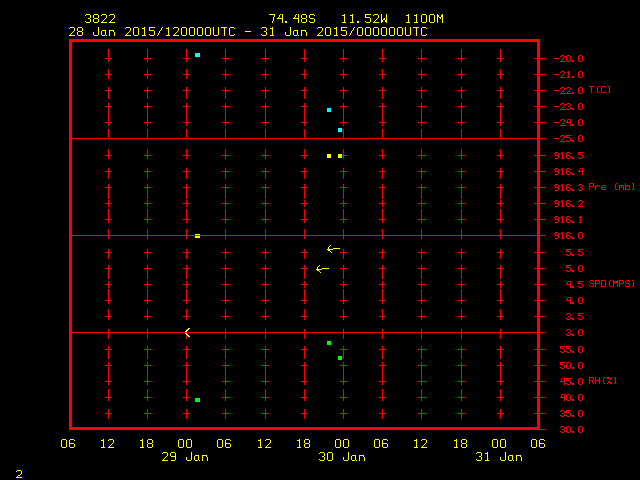Click station ID 3822 in the header

[x=99, y=19]
